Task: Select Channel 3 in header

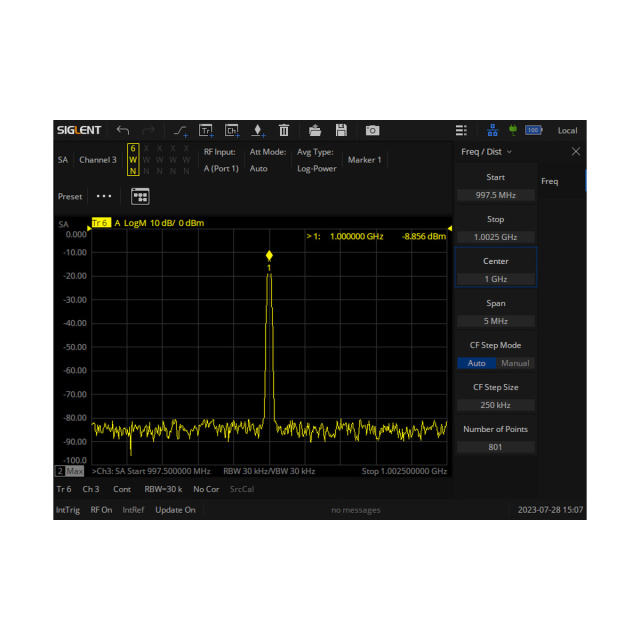Action: coord(98,160)
